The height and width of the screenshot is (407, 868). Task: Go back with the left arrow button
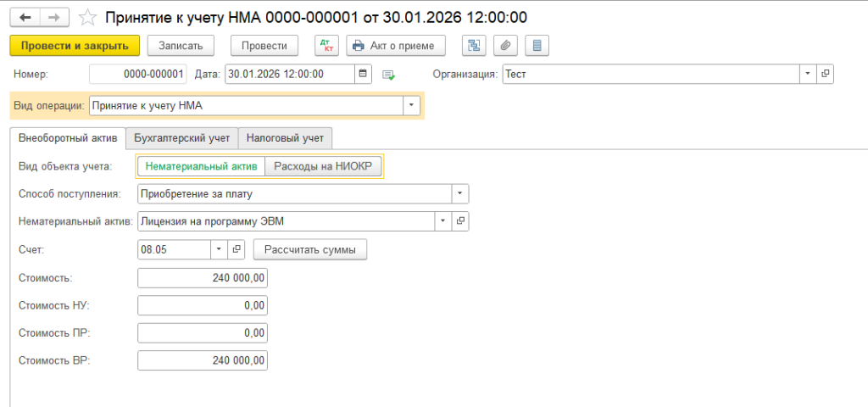25,18
